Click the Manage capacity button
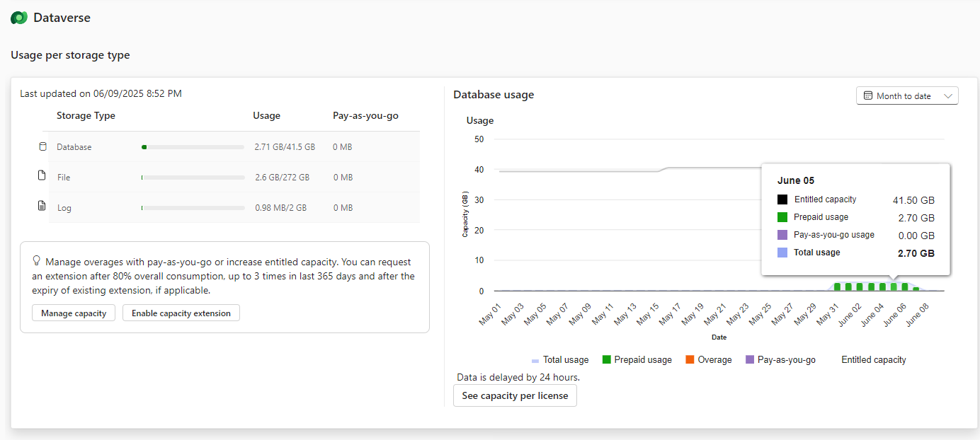980x440 pixels. point(74,313)
